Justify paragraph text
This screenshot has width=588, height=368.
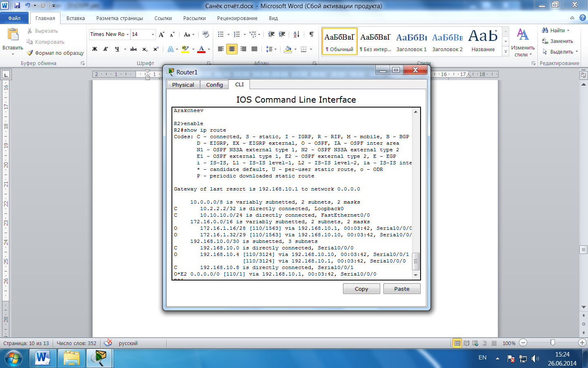254,49
